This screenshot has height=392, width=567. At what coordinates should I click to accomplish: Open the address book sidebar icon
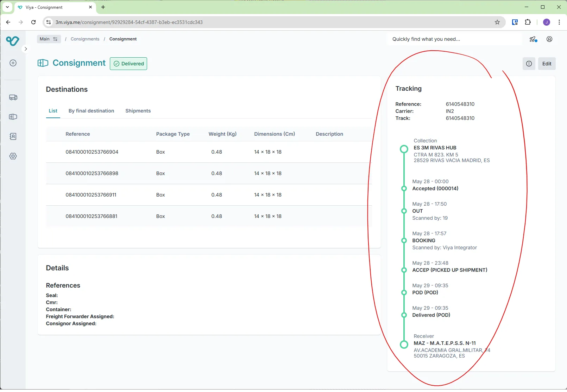[13, 136]
